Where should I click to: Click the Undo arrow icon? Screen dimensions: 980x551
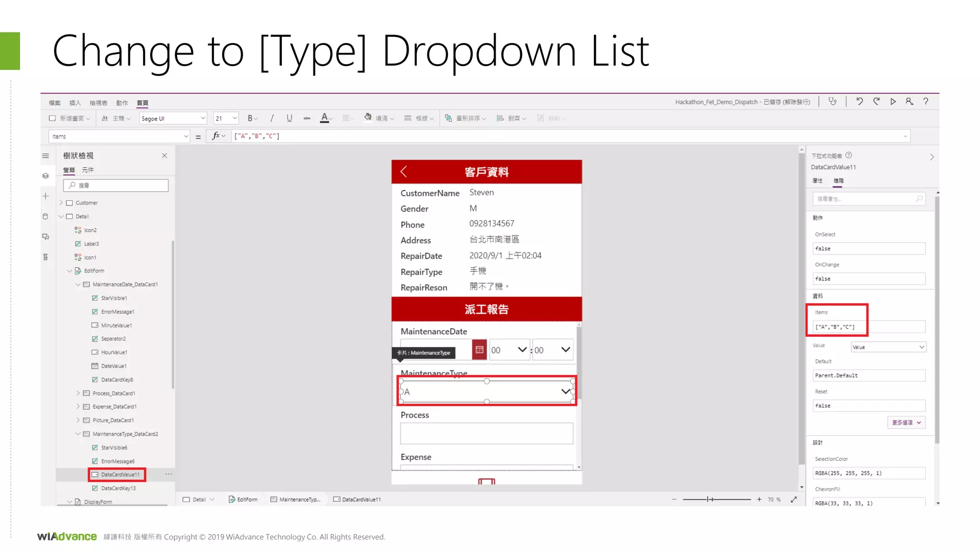point(859,101)
